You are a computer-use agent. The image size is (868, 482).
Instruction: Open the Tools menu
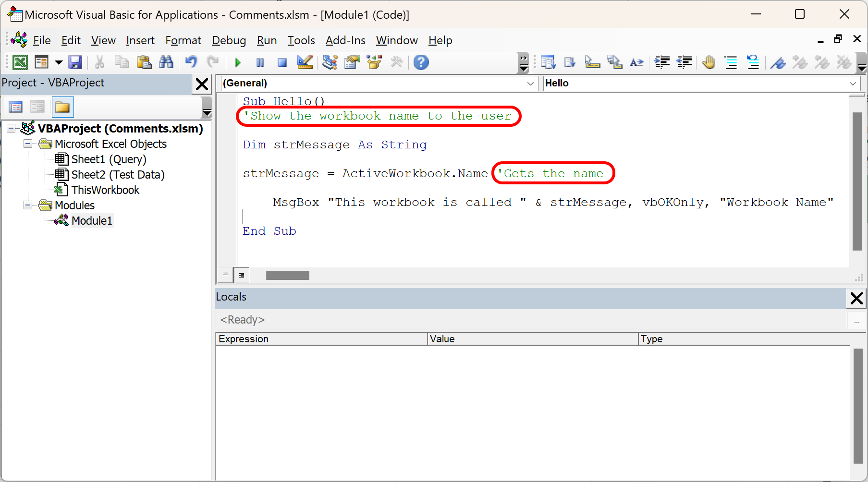click(x=301, y=40)
